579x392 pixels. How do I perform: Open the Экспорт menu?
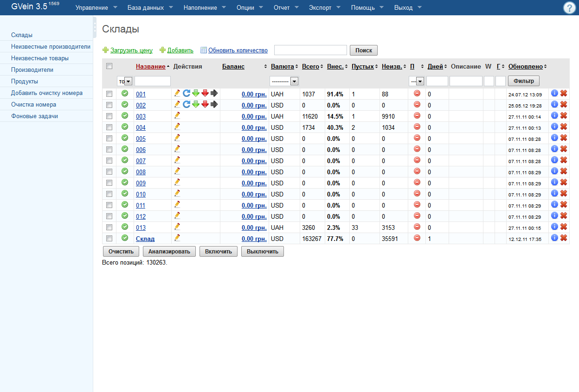[x=324, y=8]
